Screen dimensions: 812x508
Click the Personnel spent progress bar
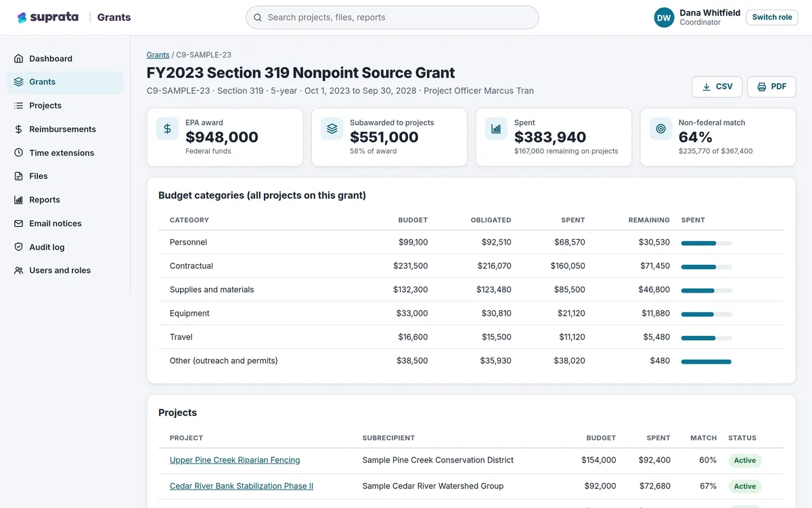tap(706, 243)
